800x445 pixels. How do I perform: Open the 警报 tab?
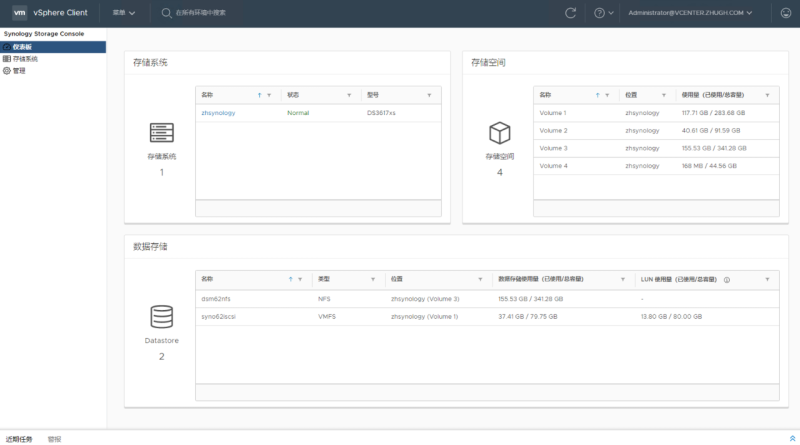(x=55, y=439)
